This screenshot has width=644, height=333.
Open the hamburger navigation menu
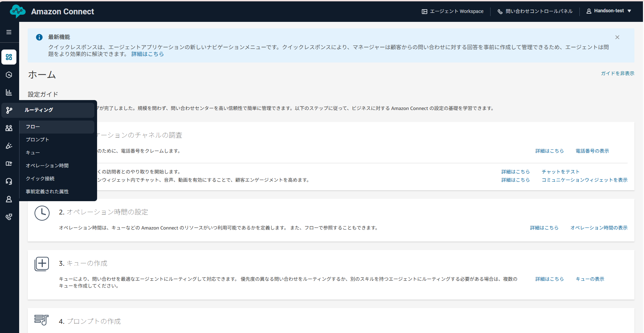coord(9,32)
